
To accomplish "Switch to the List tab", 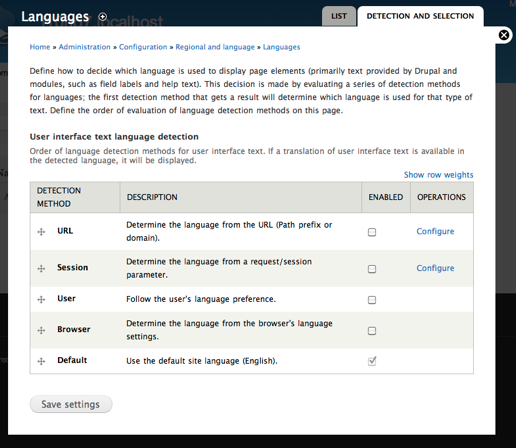I will pyautogui.click(x=339, y=16).
